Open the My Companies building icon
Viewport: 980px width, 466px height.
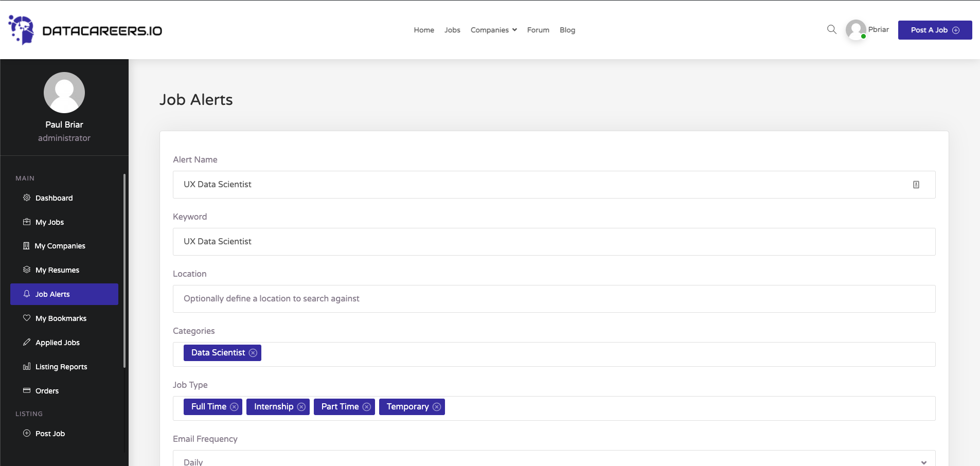(x=26, y=246)
